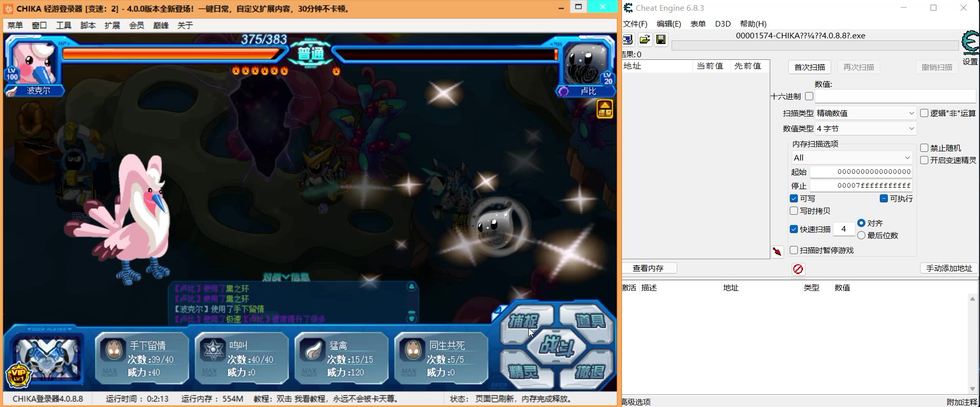Viewport: 980px width, 407px height.
Task: Open Cheat Engine 表单 menu
Action: tap(698, 24)
